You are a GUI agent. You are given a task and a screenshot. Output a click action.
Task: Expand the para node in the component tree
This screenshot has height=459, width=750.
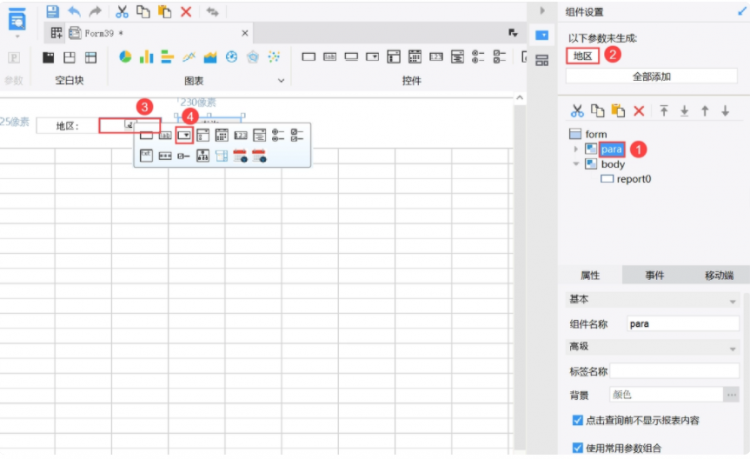click(x=576, y=149)
